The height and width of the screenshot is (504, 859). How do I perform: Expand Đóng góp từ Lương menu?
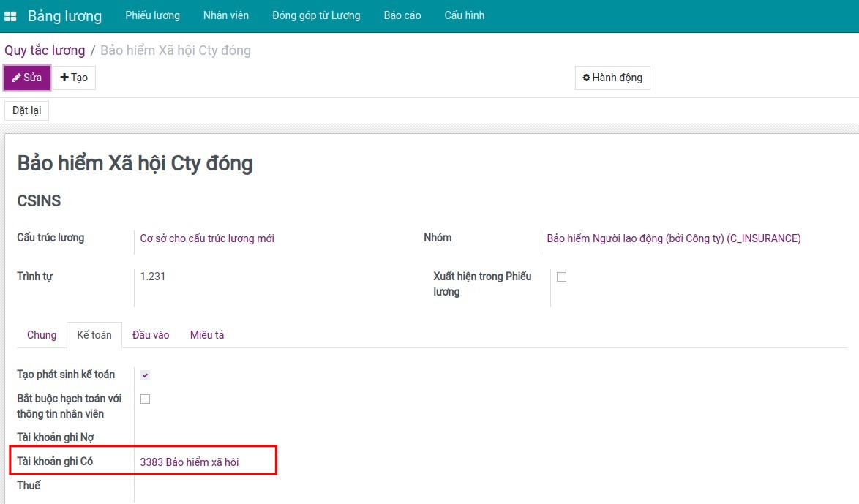pyautogui.click(x=316, y=15)
